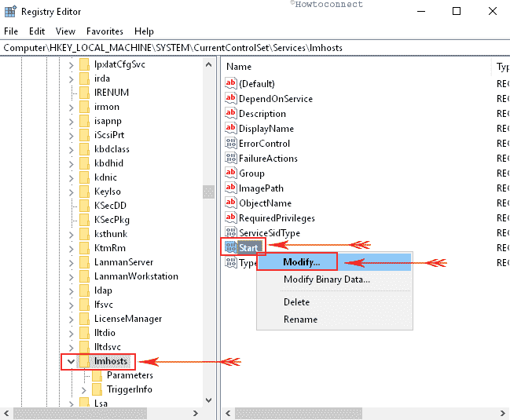Expand the irmon tree node
The height and width of the screenshot is (420, 510).
72,108
